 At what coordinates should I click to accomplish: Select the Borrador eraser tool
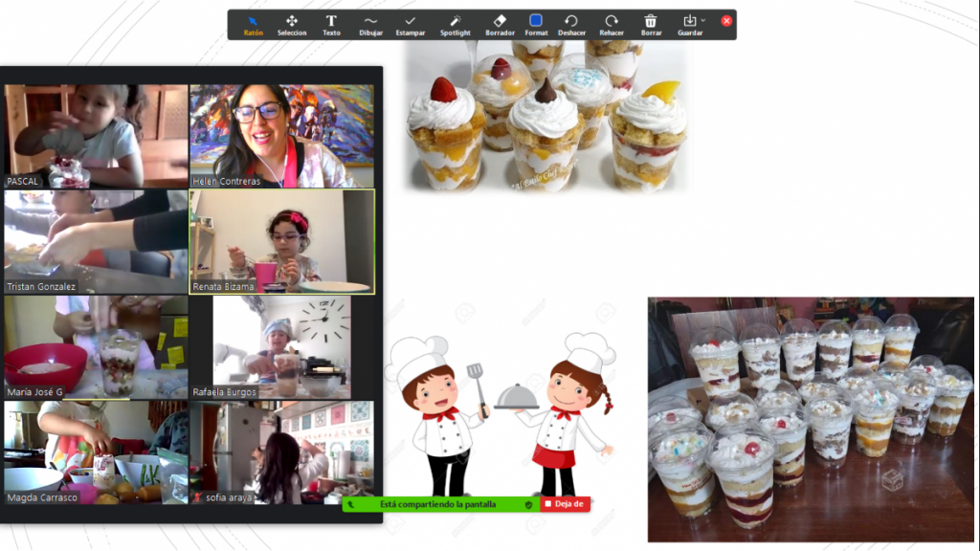500,24
